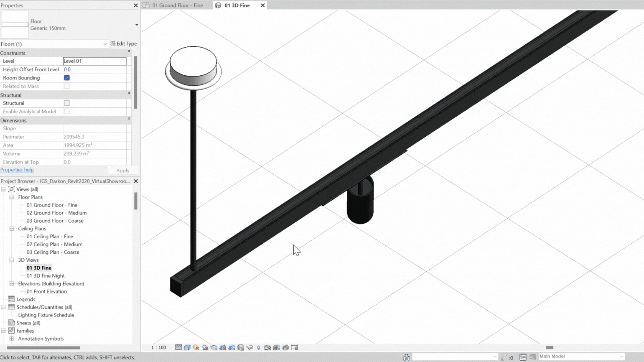Select 01 Front Elevation view
644x362 pixels.
point(47,291)
